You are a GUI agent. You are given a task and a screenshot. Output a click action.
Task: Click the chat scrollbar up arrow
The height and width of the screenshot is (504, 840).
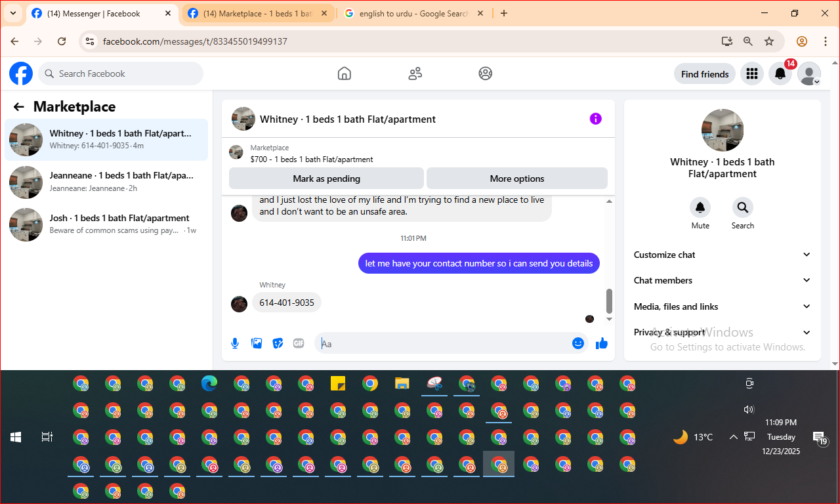pos(609,201)
